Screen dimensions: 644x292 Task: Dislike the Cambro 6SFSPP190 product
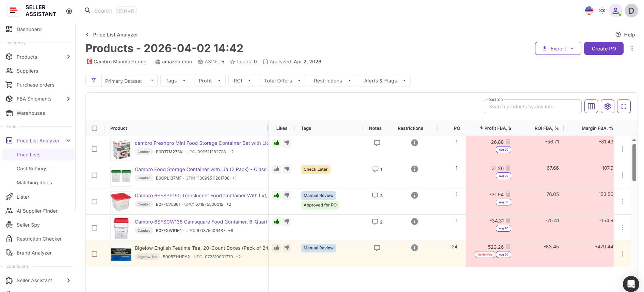pyautogui.click(x=287, y=195)
